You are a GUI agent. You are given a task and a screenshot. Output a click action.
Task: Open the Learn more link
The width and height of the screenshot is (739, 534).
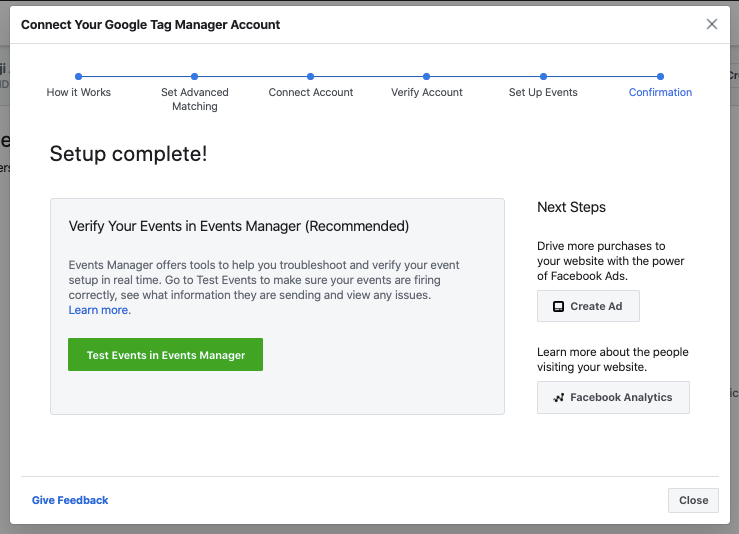(99, 310)
